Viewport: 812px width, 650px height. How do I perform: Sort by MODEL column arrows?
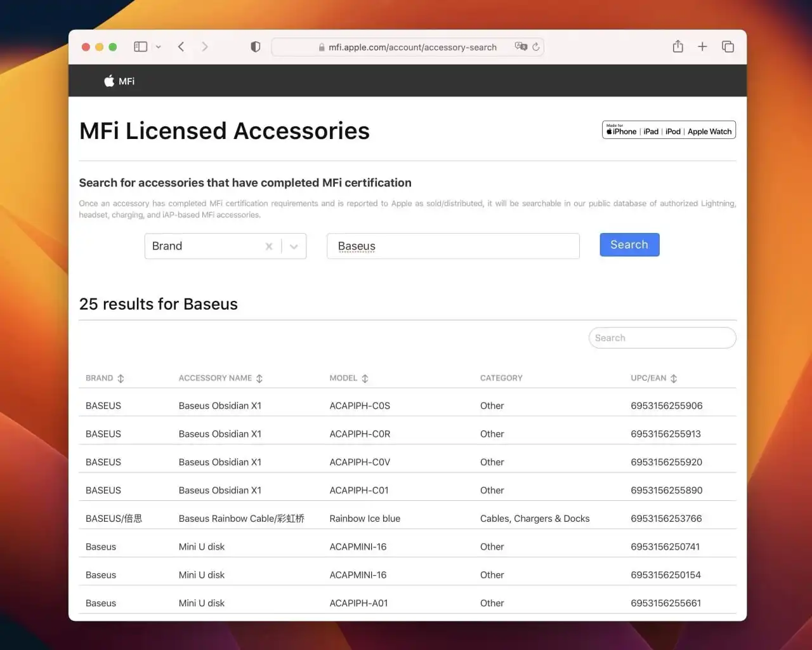coord(365,378)
